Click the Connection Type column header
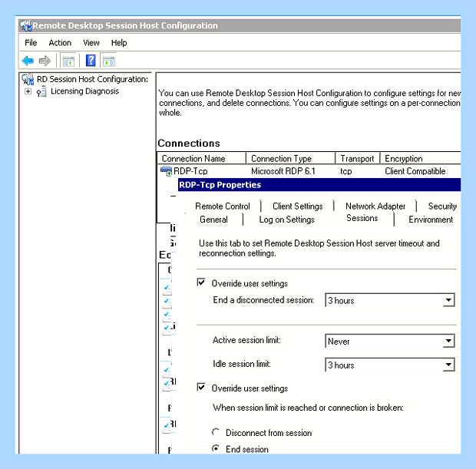 point(290,158)
